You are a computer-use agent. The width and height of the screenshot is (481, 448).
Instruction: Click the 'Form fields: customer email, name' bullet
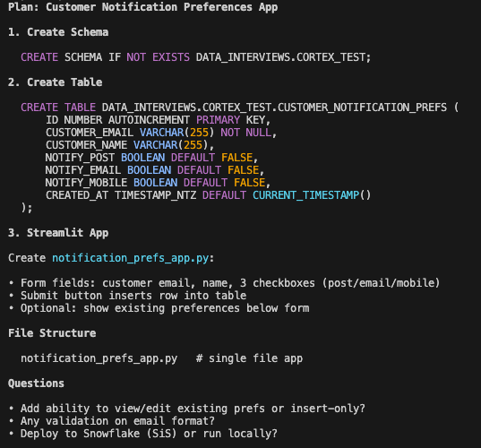tap(225, 283)
